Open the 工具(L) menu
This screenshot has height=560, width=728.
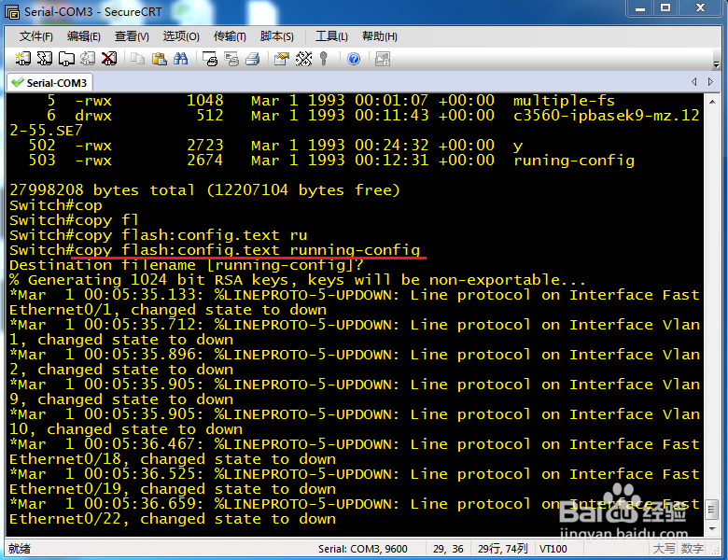click(331, 36)
